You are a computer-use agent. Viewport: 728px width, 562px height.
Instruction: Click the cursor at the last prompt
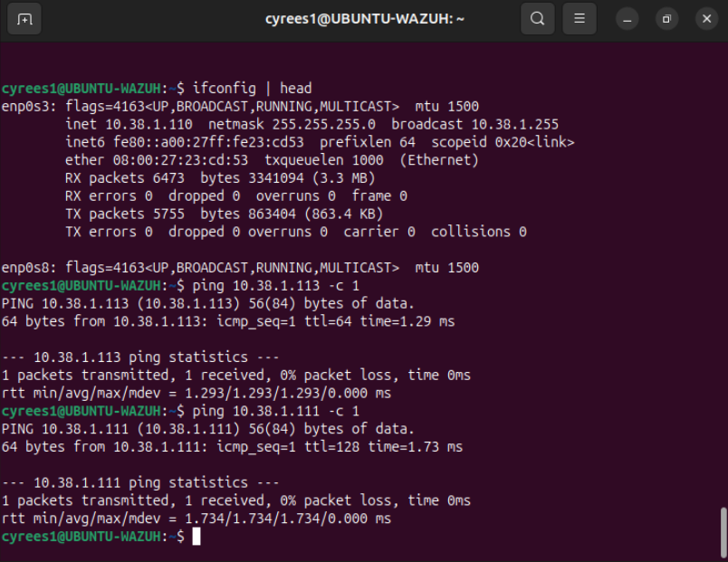coord(196,537)
